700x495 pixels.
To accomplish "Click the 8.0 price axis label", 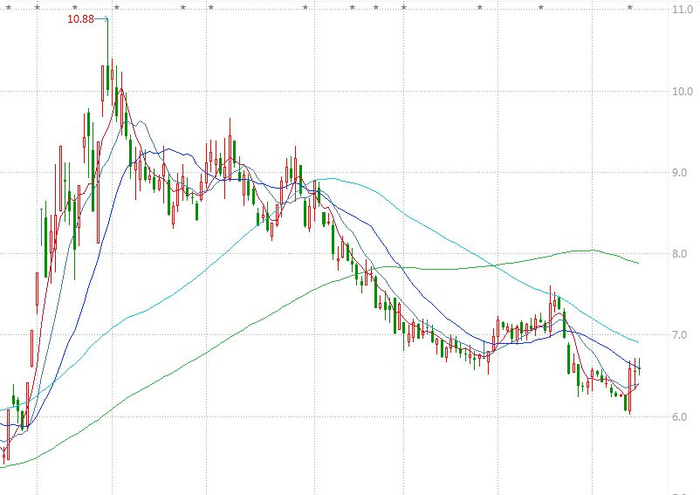I will (x=683, y=254).
